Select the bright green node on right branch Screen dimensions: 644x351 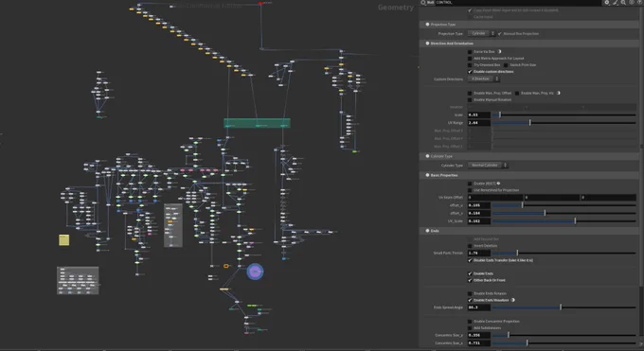tap(354, 151)
